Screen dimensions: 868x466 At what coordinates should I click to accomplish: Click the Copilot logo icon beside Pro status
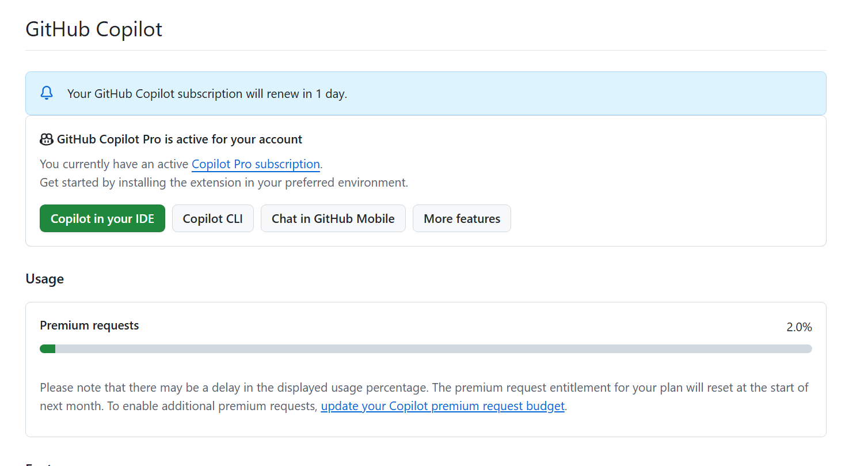(x=47, y=139)
